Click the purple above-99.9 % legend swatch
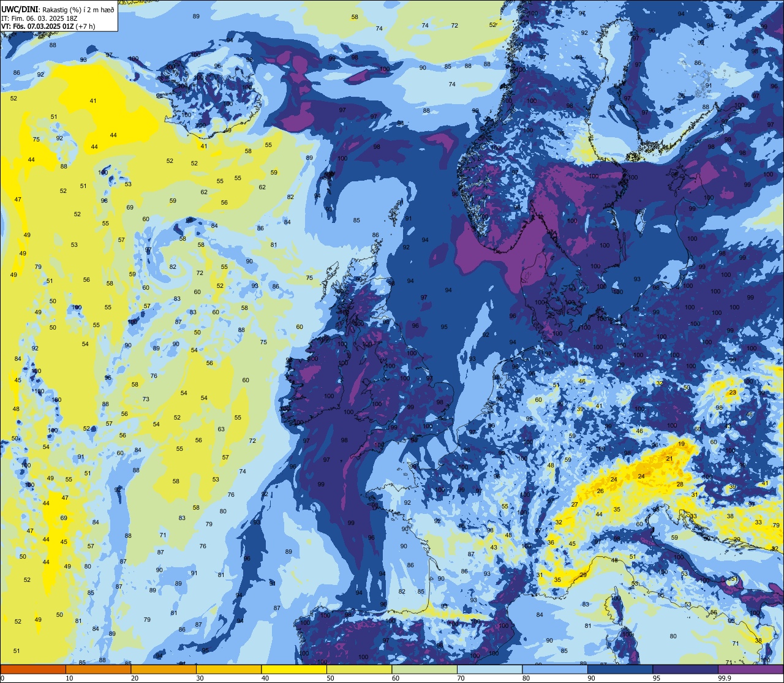The image size is (784, 683). tap(750, 669)
